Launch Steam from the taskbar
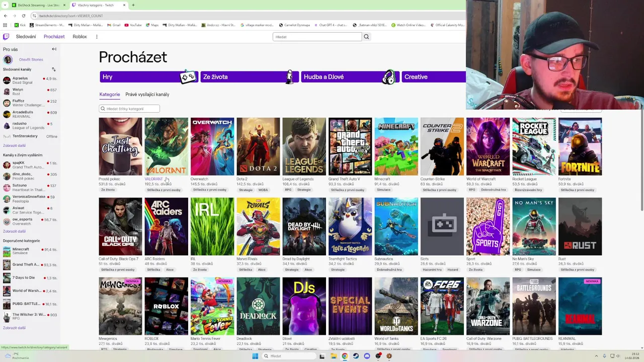Image resolution: width=644 pixels, height=362 pixels. click(356, 356)
